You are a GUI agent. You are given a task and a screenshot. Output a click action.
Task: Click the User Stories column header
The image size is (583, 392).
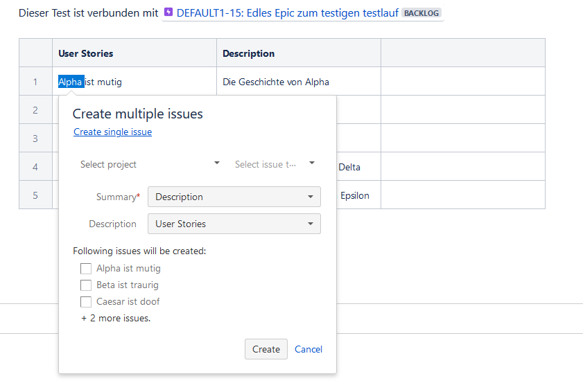coord(134,53)
